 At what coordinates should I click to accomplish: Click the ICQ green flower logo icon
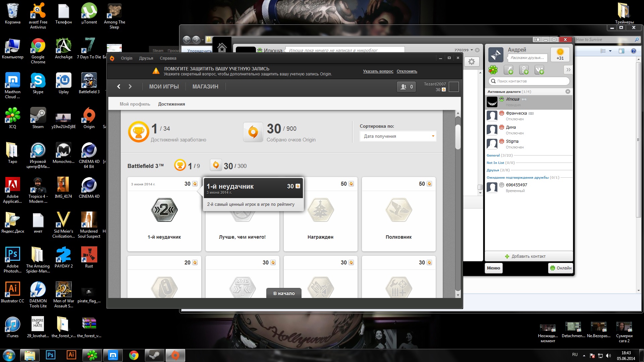point(493,70)
